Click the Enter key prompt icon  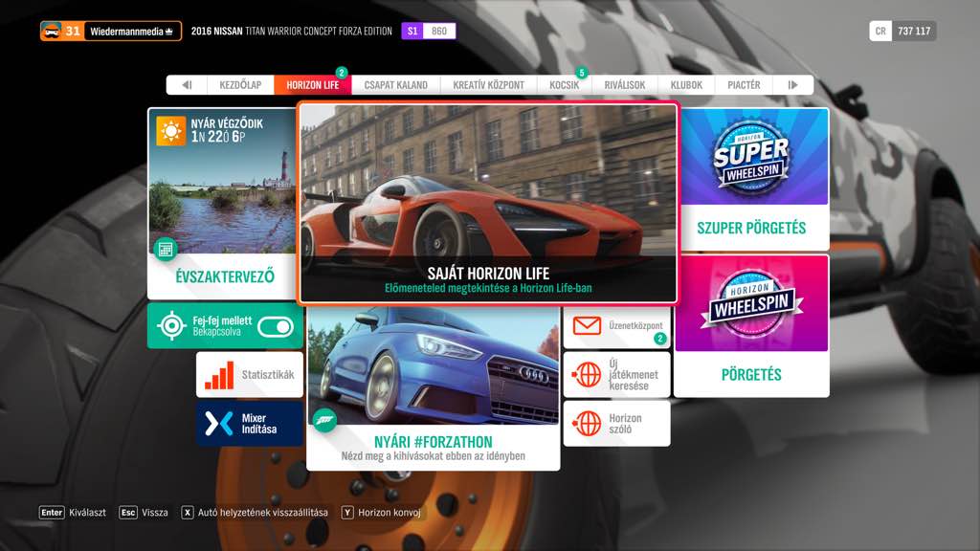(52, 513)
